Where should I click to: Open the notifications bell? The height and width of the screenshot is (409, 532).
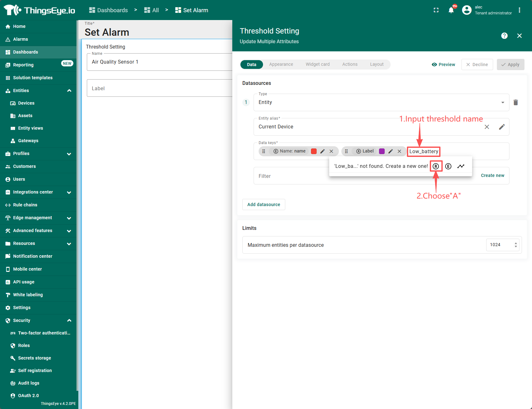coord(451,10)
